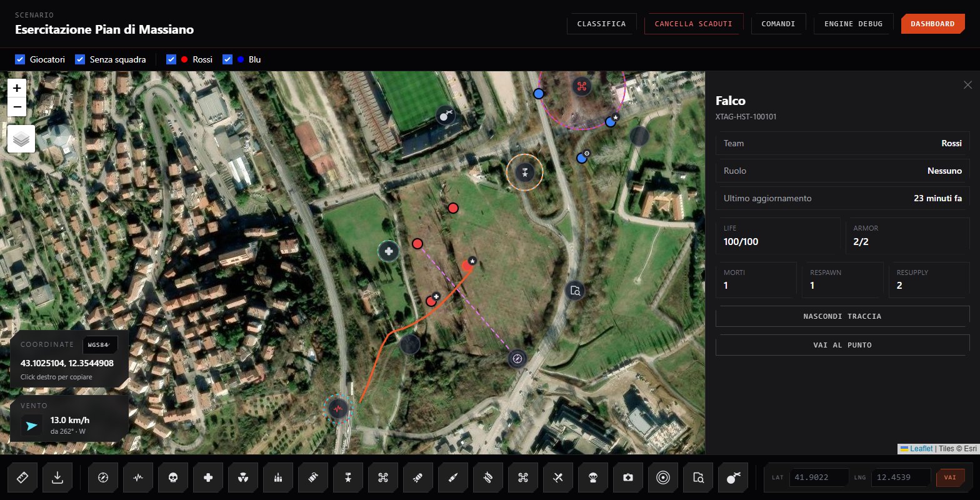The width and height of the screenshot is (980, 500).
Task: Toggle the Senza squadra checkbox
Action: [80, 59]
